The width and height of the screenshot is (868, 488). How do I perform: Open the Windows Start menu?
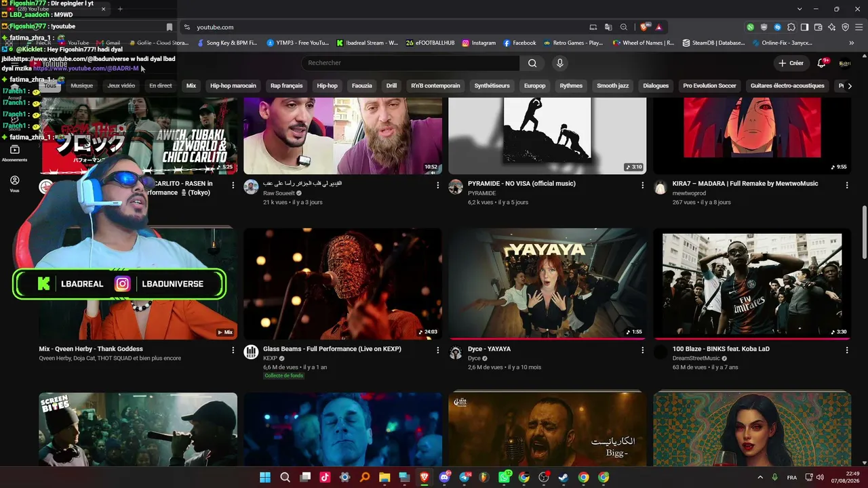pyautogui.click(x=265, y=477)
